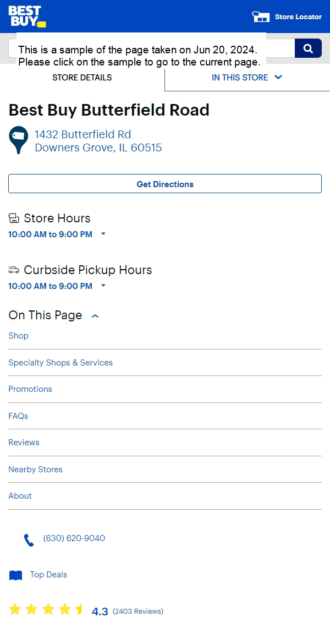Collapse the On This Page section
The image size is (330, 644).
pyautogui.click(x=95, y=316)
